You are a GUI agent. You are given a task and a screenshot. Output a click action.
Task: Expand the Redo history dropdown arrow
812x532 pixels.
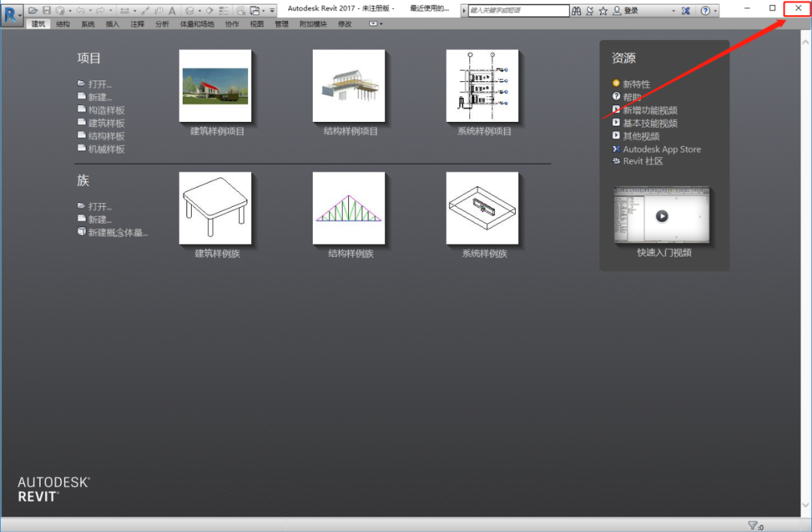coord(111,11)
